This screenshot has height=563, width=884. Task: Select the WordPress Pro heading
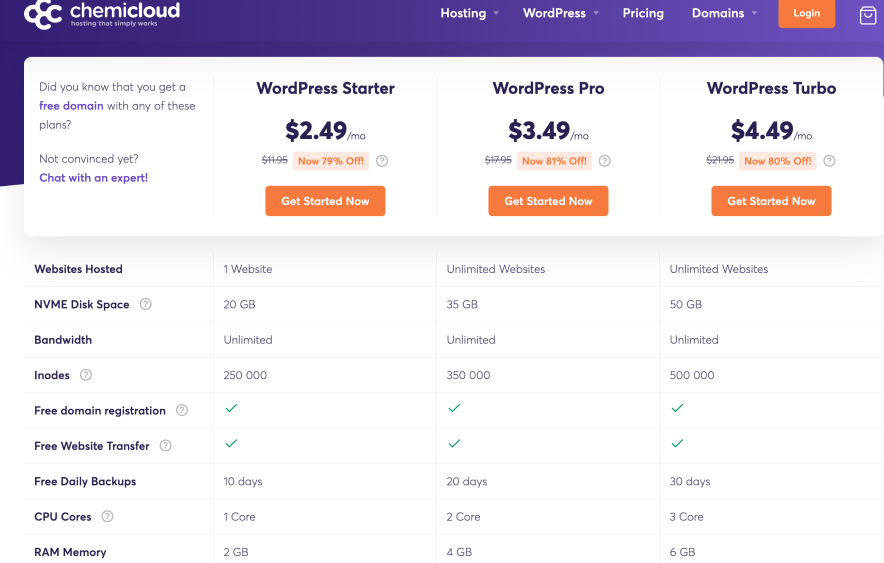pyautogui.click(x=548, y=88)
